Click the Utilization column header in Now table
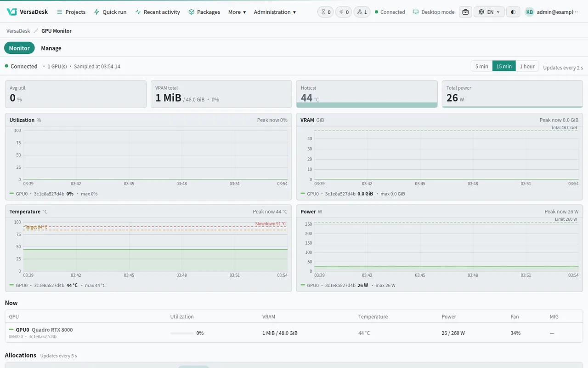 click(182, 316)
